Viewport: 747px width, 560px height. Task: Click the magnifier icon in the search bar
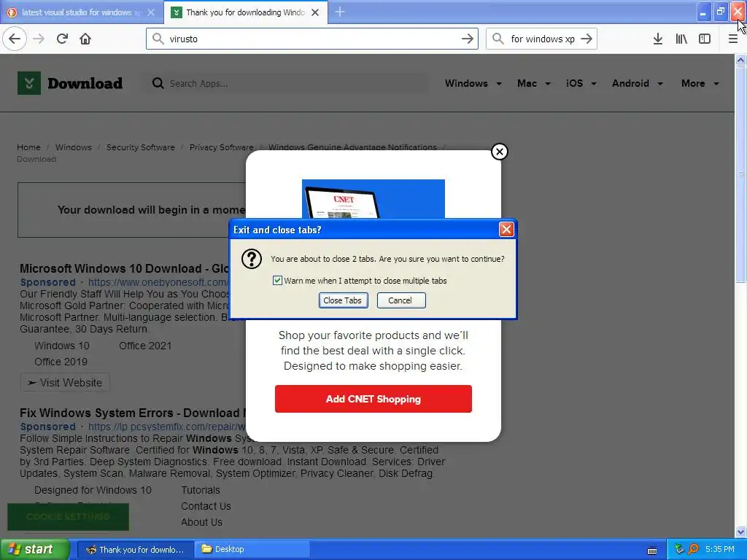tap(498, 38)
